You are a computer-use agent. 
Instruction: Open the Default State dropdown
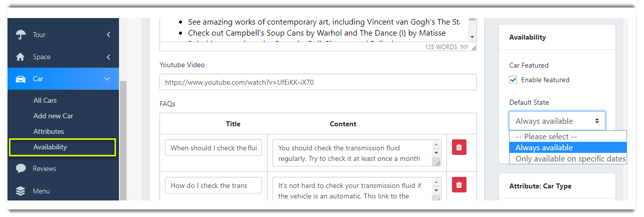pyautogui.click(x=557, y=121)
